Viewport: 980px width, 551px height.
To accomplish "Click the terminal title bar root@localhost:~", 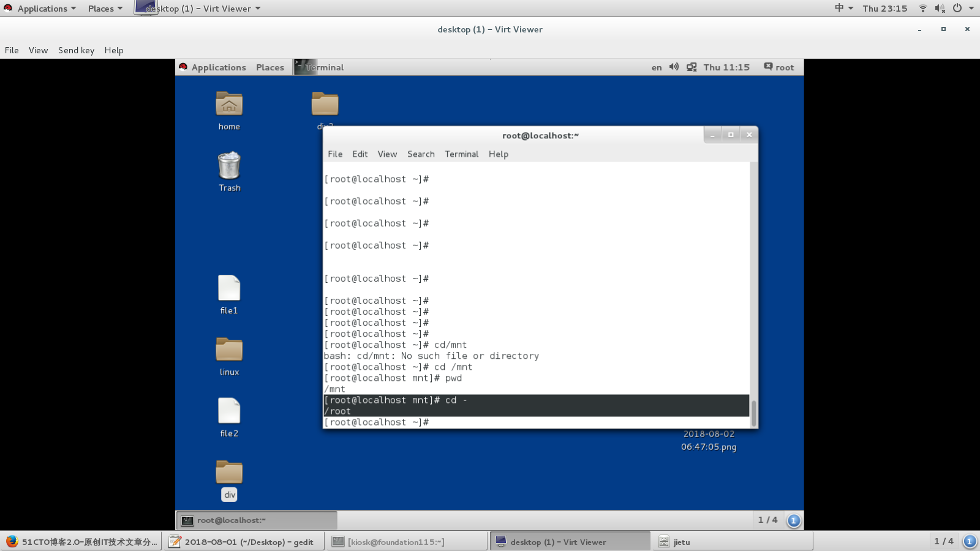I will [x=540, y=135].
